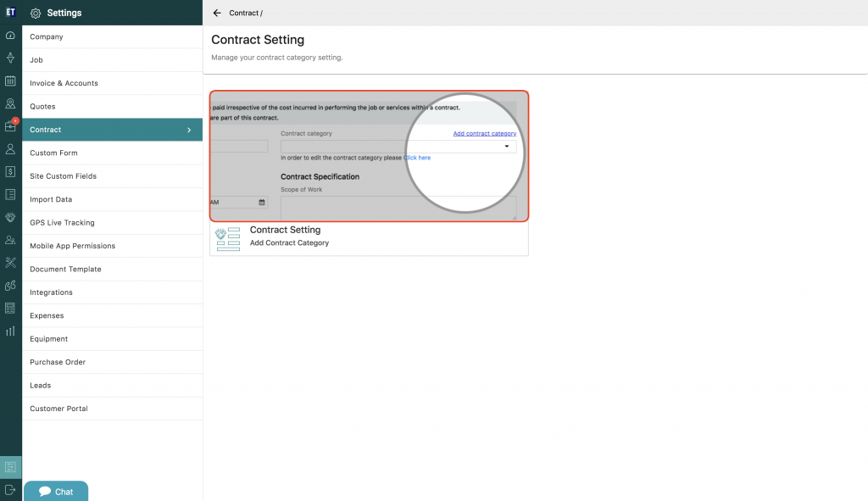The image size is (868, 501).
Task: Click the highlighted settings form icon
Action: point(10,467)
